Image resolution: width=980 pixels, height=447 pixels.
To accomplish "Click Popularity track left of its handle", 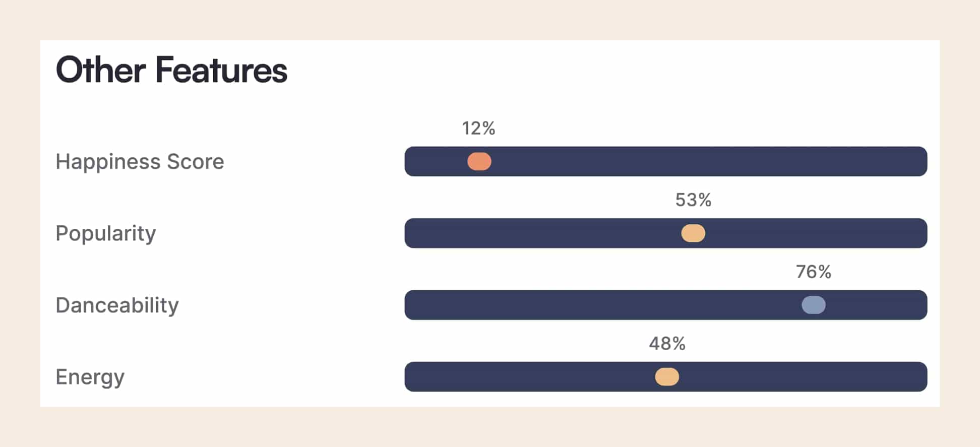I will tap(544, 233).
